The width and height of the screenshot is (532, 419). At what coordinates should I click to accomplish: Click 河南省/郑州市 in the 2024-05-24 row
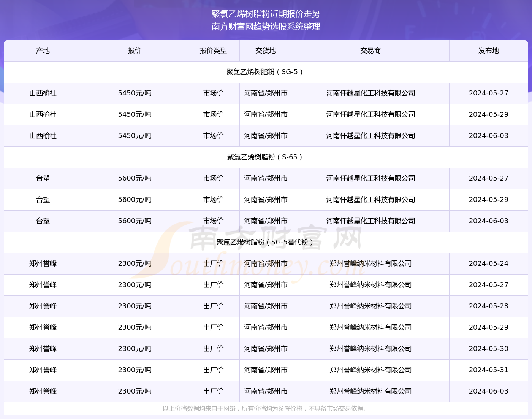tap(266, 263)
